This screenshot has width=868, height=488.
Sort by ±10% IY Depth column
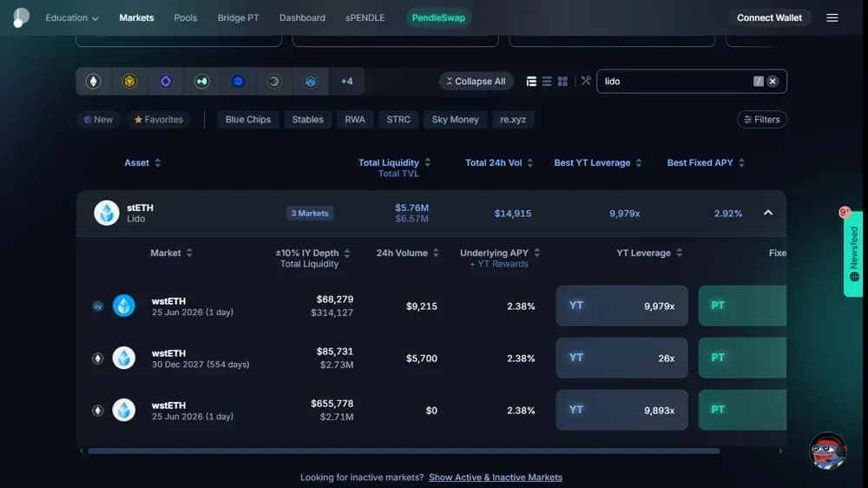(x=312, y=254)
